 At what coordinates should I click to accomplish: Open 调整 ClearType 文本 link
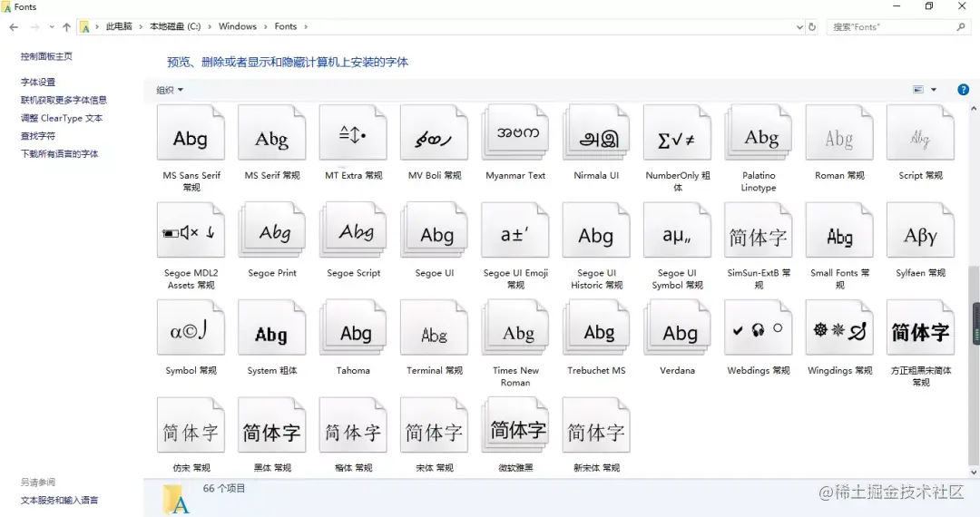pyautogui.click(x=62, y=118)
